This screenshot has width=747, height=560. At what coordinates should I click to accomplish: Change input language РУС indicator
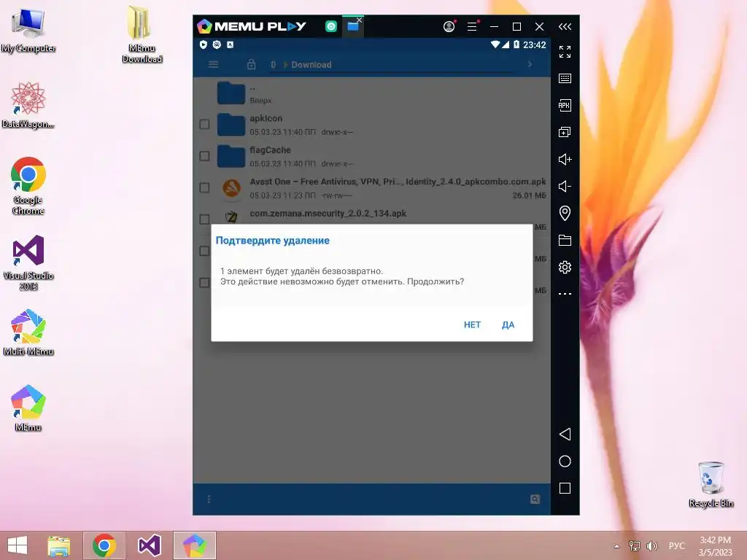pos(676,546)
